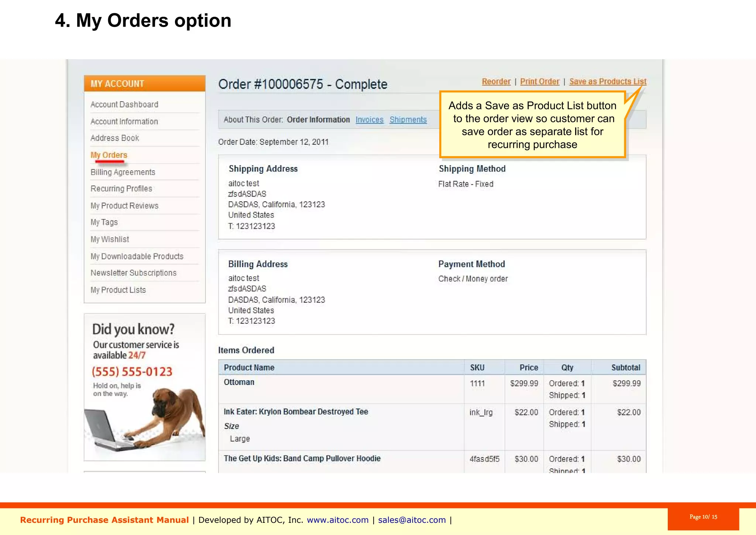The width and height of the screenshot is (756, 535).
Task: Open Billing Agreements section
Action: pyautogui.click(x=123, y=172)
